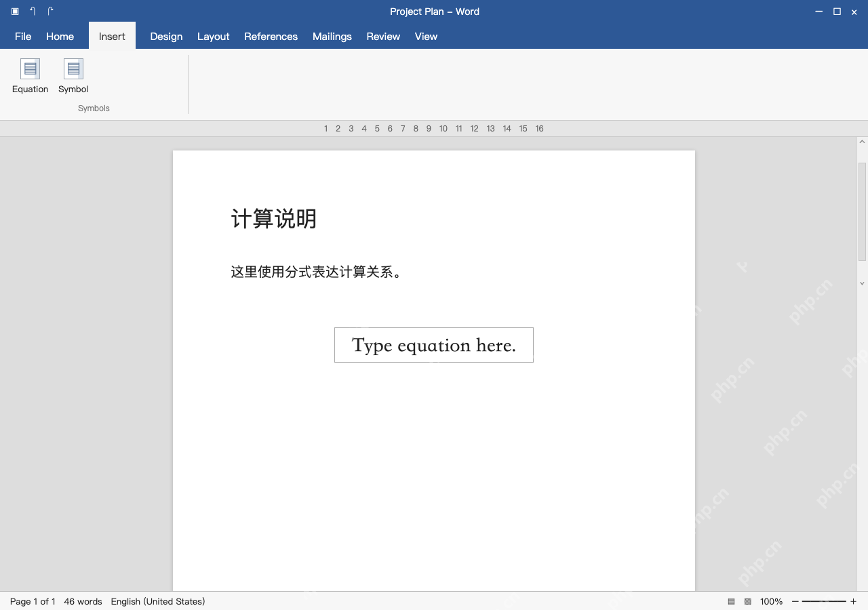The image size is (868, 610).
Task: Click the square save icon in title bar
Action: (15, 12)
